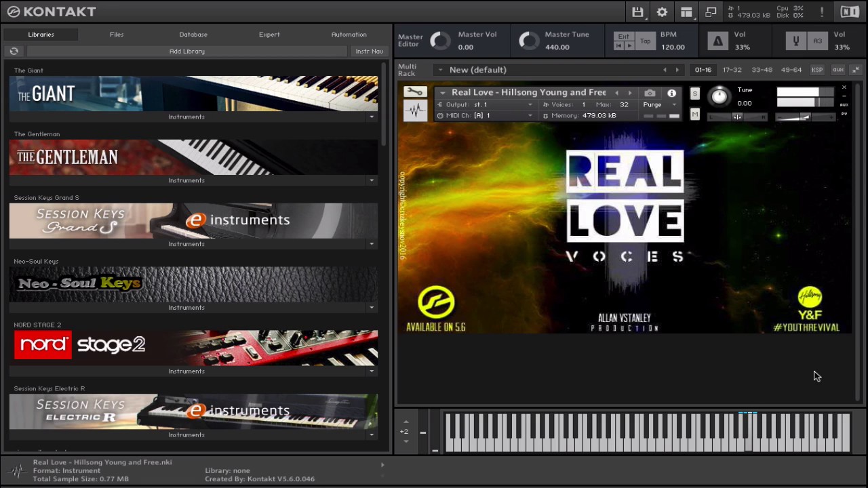The height and width of the screenshot is (488, 868).
Task: Open Kontakt options gear icon
Action: pyautogui.click(x=662, y=12)
